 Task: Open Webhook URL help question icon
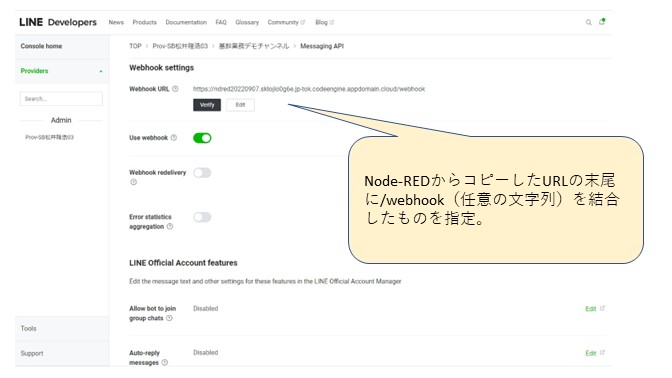click(175, 89)
